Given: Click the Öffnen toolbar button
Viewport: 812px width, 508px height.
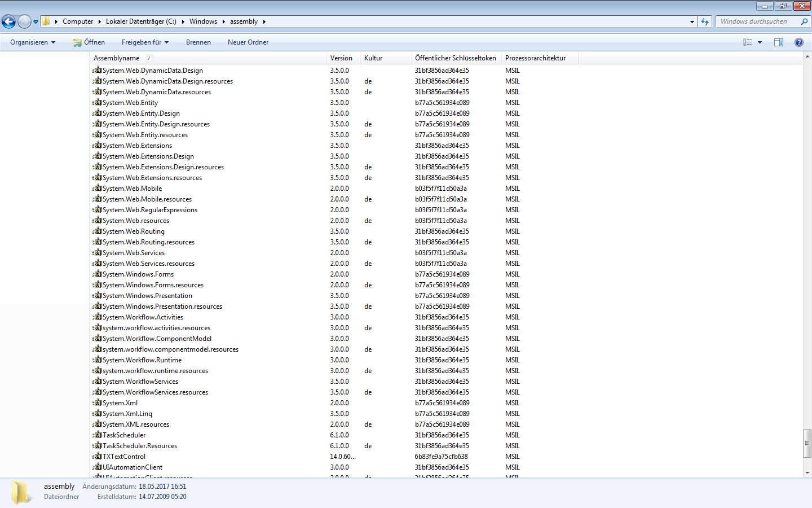Looking at the screenshot, I should tap(89, 42).
